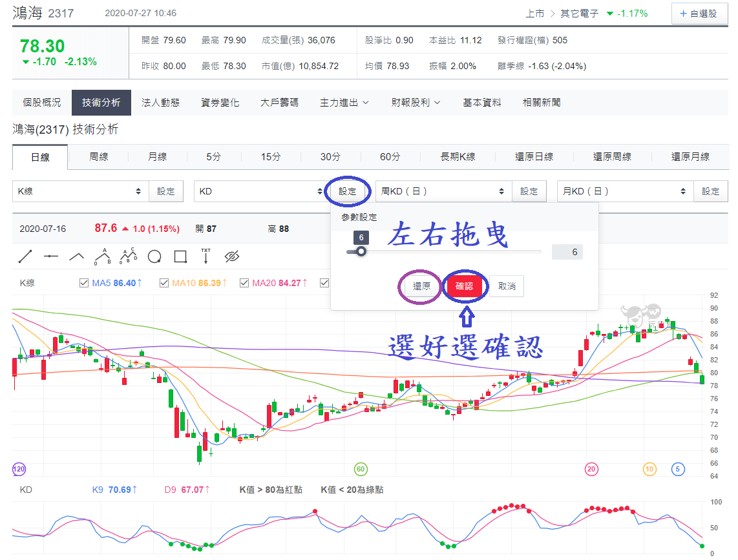Switch to the 還原月線 tab
The height and width of the screenshot is (560, 738).
coord(690,157)
